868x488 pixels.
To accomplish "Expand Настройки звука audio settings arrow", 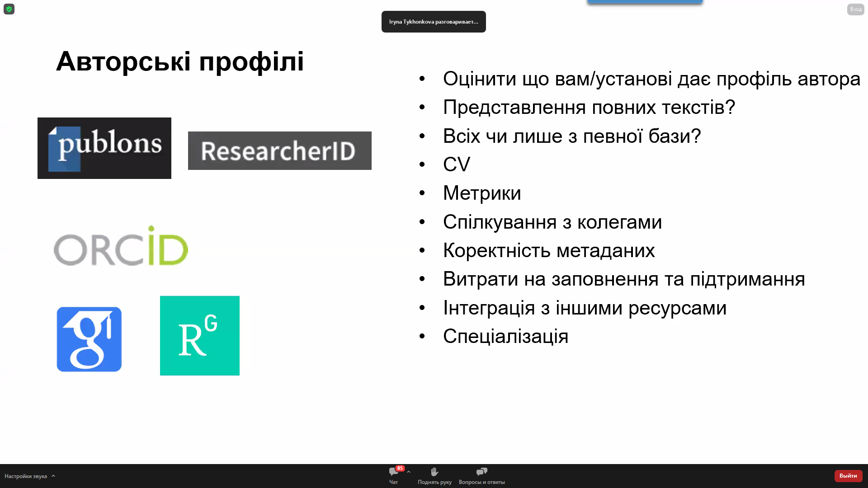I will 53,476.
